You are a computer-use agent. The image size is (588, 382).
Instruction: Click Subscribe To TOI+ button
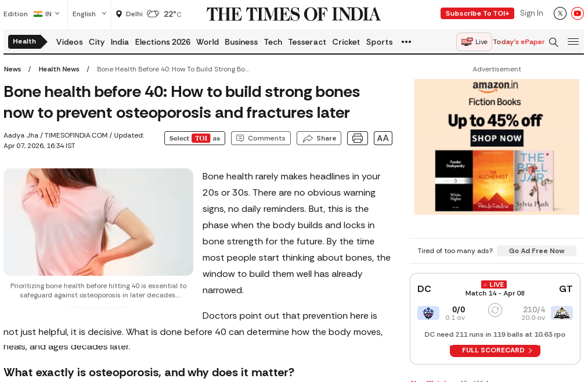click(477, 13)
